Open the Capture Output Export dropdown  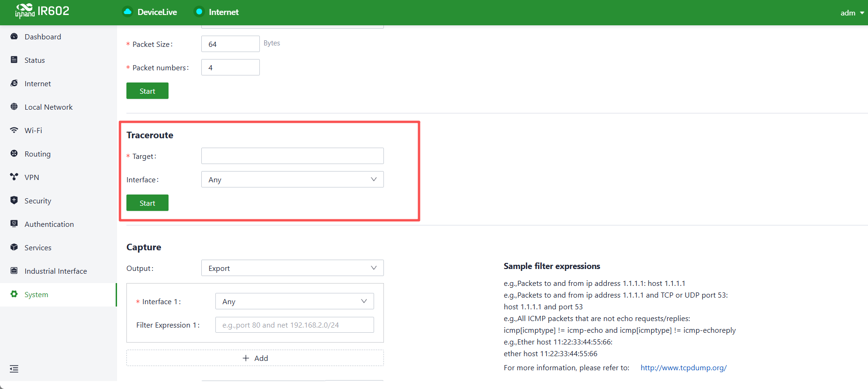tap(293, 268)
